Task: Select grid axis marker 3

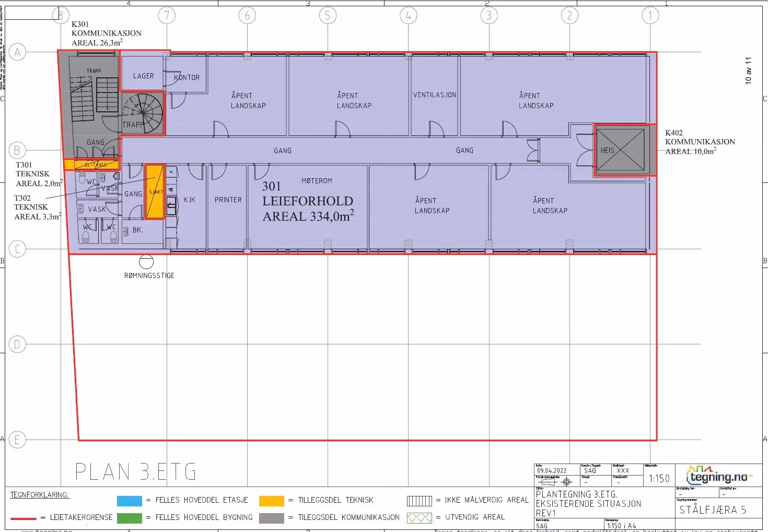Action: point(489,15)
